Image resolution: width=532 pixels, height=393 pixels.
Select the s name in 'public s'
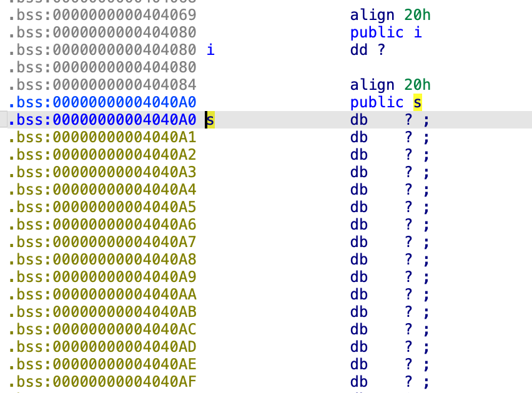pos(417,102)
